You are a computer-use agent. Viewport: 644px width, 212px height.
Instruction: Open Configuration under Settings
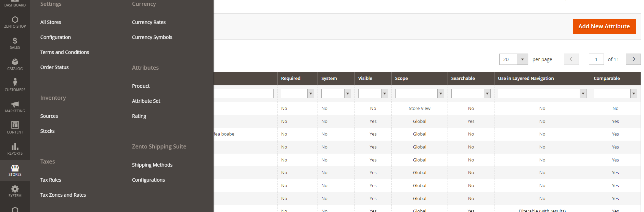55,37
